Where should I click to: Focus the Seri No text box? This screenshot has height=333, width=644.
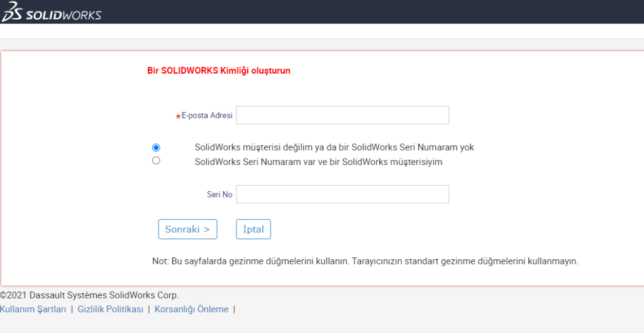(342, 195)
